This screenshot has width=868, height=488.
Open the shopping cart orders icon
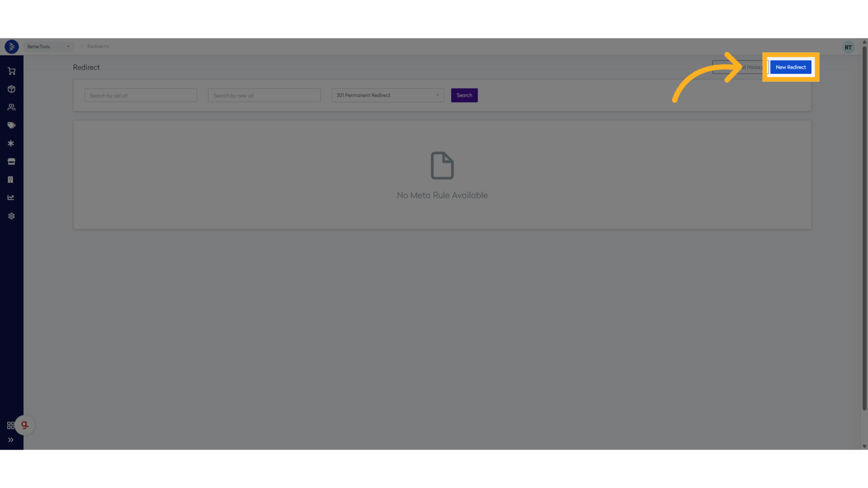click(11, 71)
